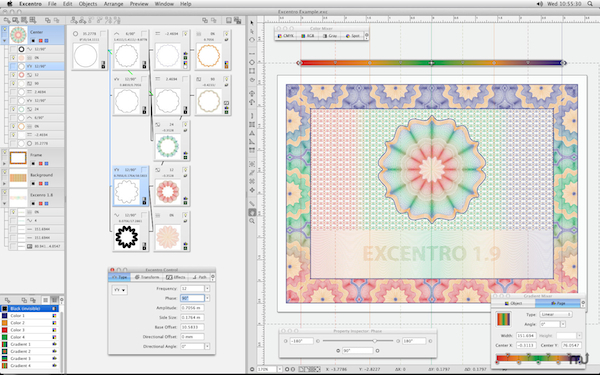Click the blue channel square under Center layer
This screenshot has width=600, height=375.
(x=46, y=41)
